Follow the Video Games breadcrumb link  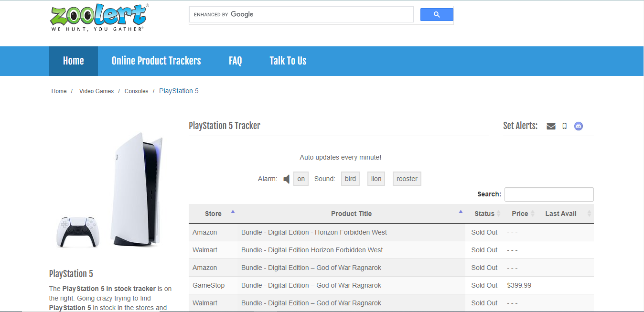pos(97,91)
